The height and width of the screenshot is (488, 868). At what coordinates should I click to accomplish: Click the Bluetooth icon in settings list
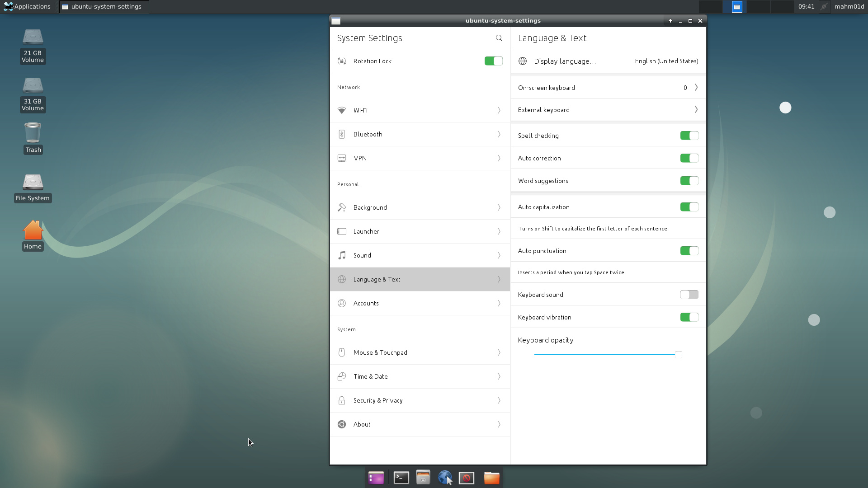[342, 134]
